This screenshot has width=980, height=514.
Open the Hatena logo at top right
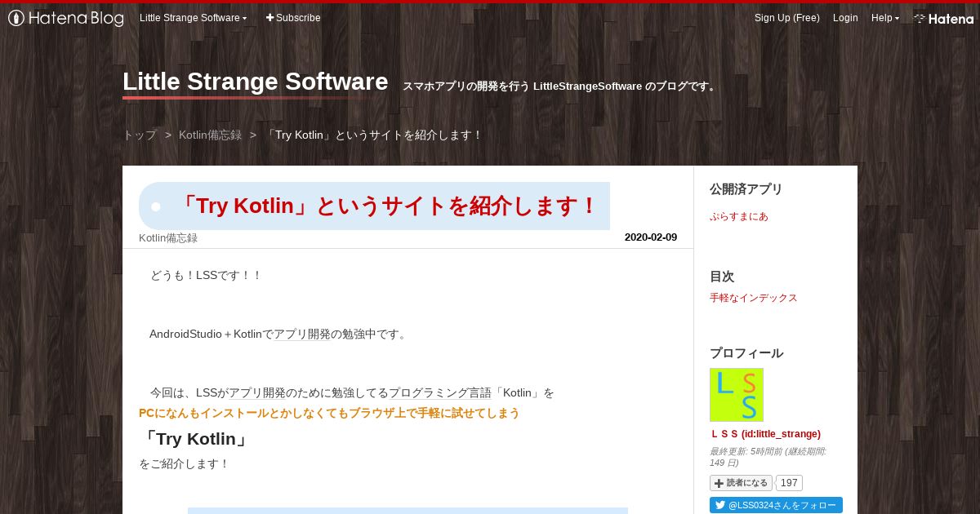coord(943,18)
